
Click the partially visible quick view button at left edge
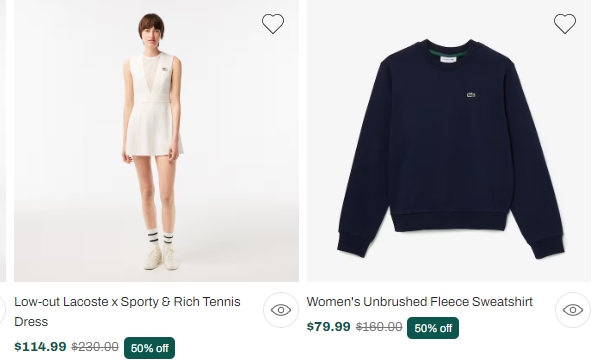pos(2,310)
